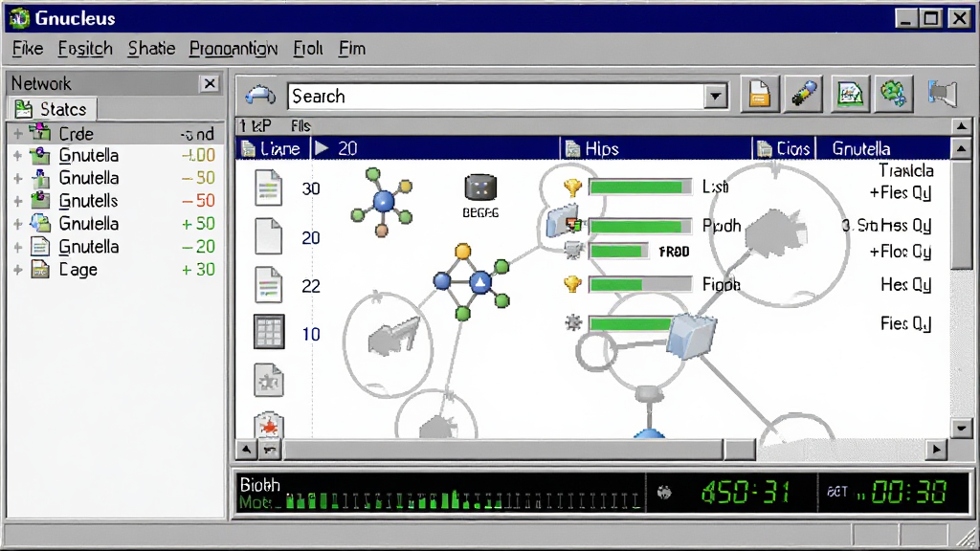Close the Network panel
The width and height of the screenshot is (980, 551).
click(x=210, y=83)
